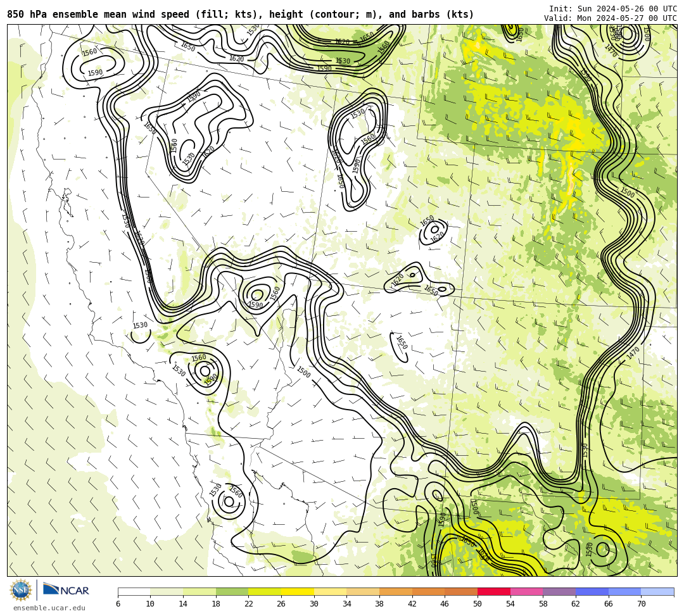Viewport: 684px width, 616px height.
Task: Click the colorbar tick label 10
Action: 150,604
